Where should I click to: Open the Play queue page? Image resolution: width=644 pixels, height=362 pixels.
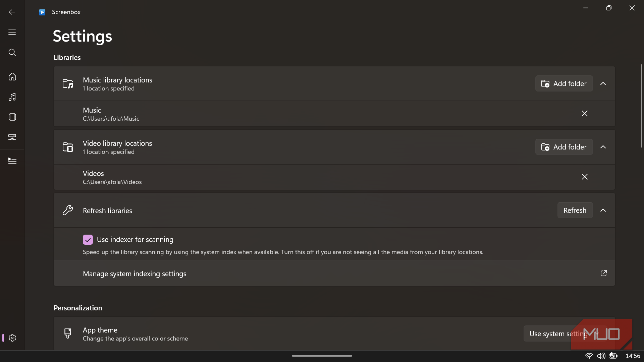[x=12, y=161]
